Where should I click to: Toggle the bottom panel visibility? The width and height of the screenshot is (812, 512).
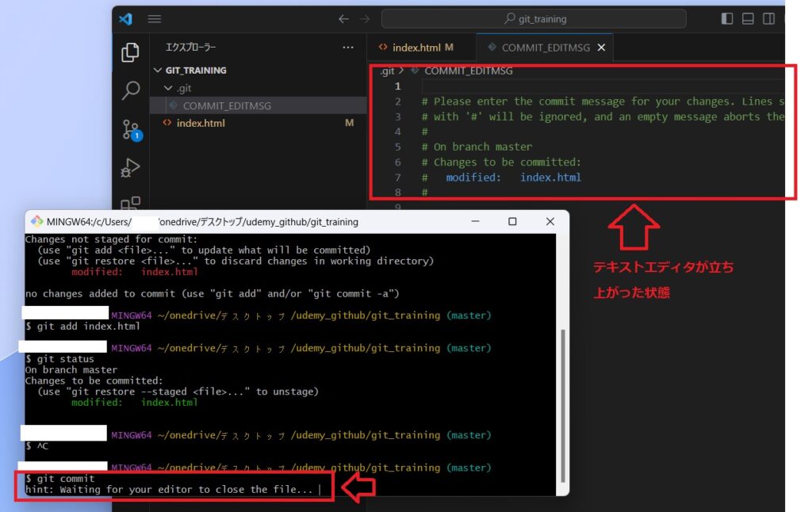(748, 19)
